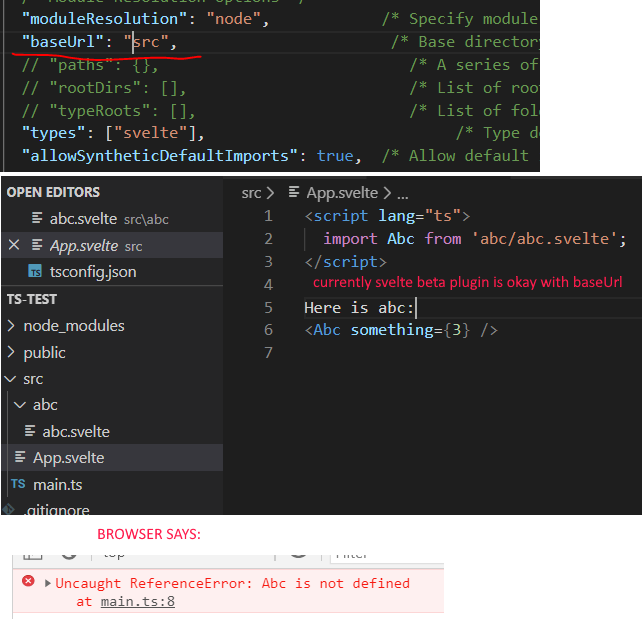
Task: Click breadcrumb file icon before App.svelte
Action: [x=294, y=192]
